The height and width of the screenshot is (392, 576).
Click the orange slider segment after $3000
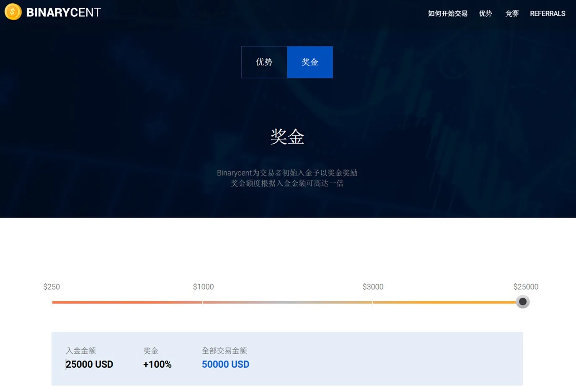coord(444,302)
